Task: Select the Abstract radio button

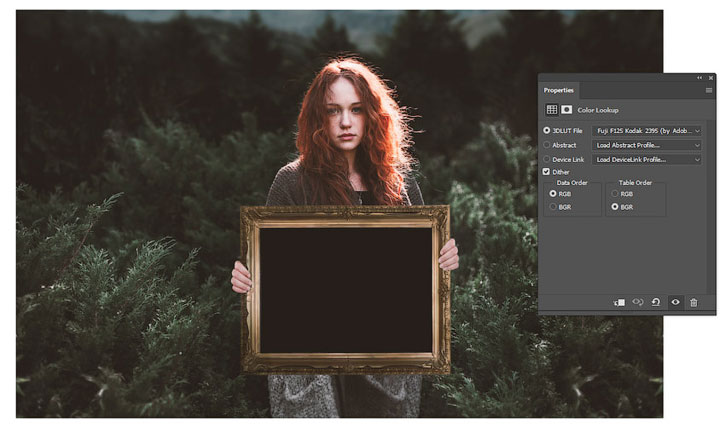Action: pyautogui.click(x=547, y=145)
